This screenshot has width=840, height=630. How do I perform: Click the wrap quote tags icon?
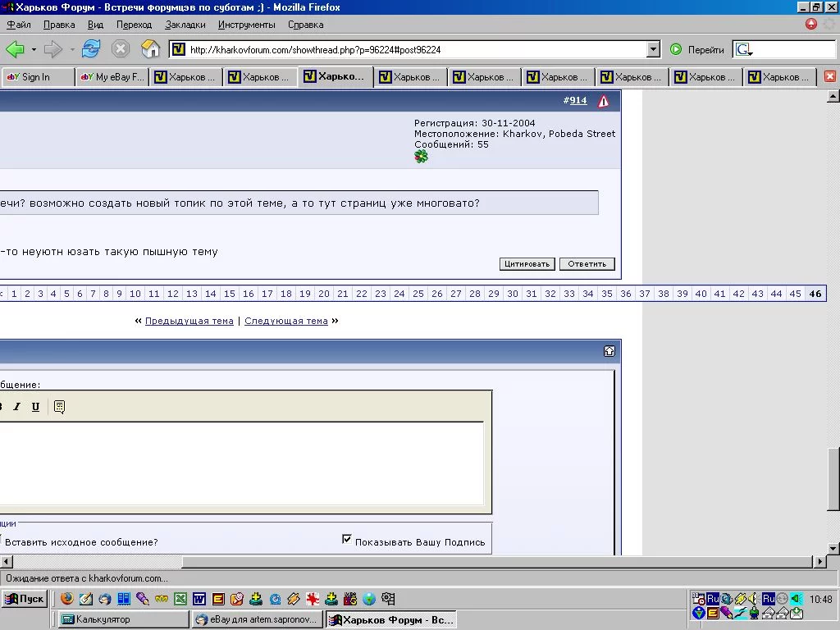point(59,407)
